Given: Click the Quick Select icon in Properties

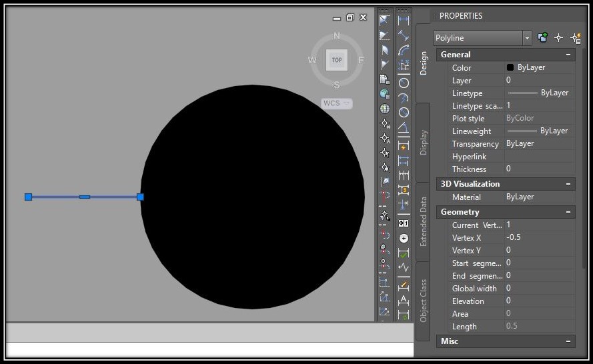Looking at the screenshot, I should point(576,38).
